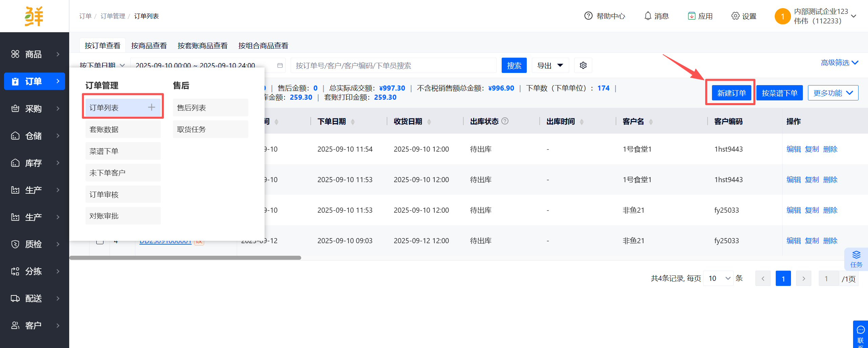Click the column settings gear beside export
This screenshot has height=348, width=868.
(x=583, y=65)
